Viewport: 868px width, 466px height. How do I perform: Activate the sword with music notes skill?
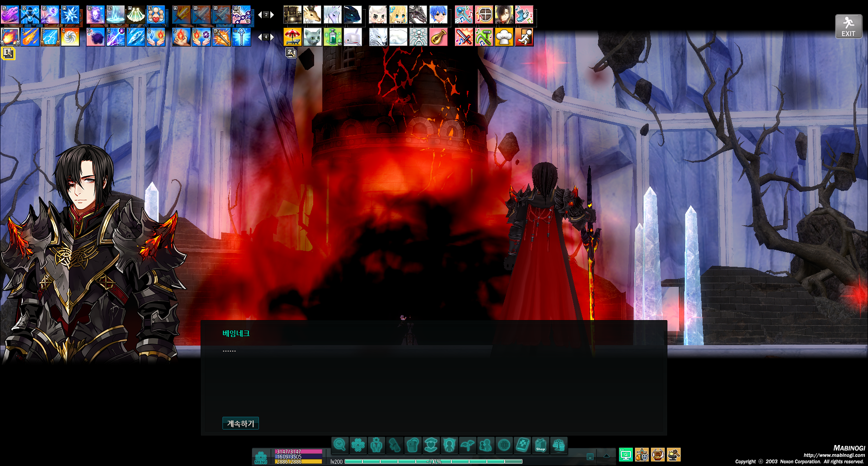[464, 37]
